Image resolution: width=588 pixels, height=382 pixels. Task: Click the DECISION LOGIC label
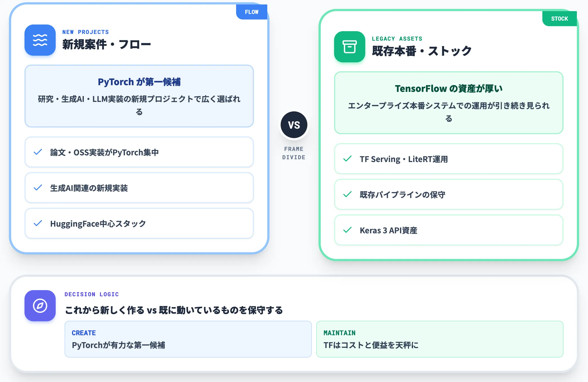[x=92, y=294]
